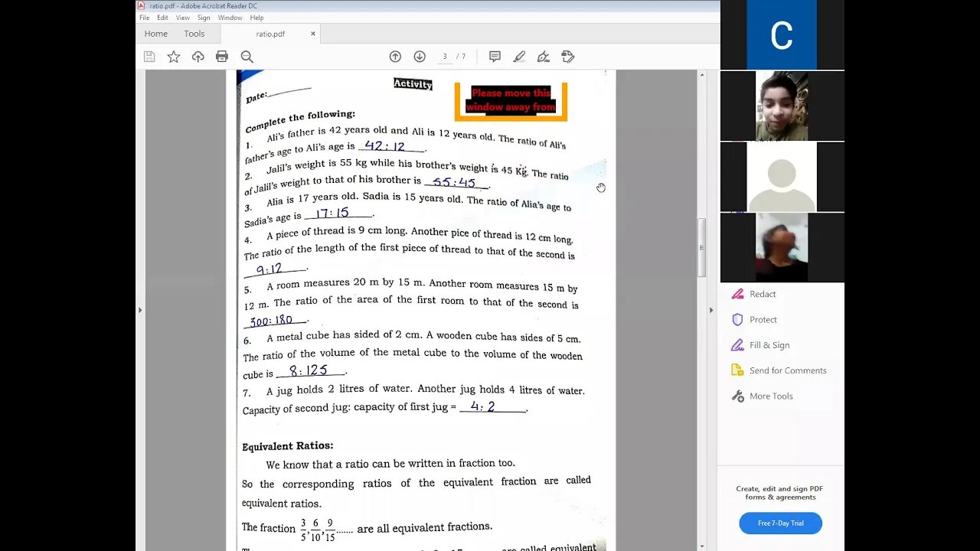Select the ratio.pdf document tab
This screenshot has width=980, height=551.
pyautogui.click(x=270, y=34)
